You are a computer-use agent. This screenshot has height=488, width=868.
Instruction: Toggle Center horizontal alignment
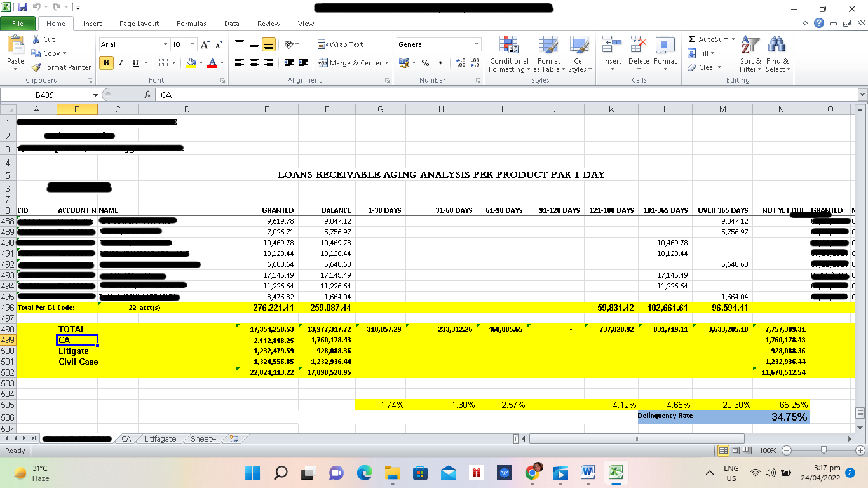(x=254, y=63)
